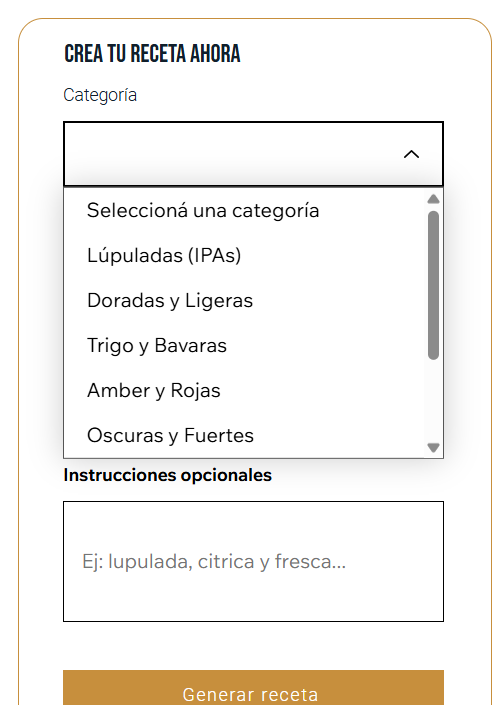Select Oscuras y Fuertes in the dropdown

coord(244,435)
